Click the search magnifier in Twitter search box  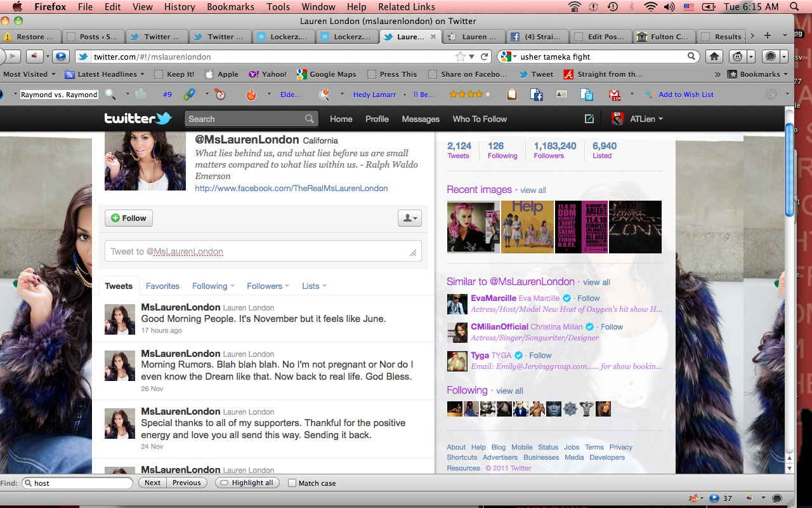click(x=309, y=119)
